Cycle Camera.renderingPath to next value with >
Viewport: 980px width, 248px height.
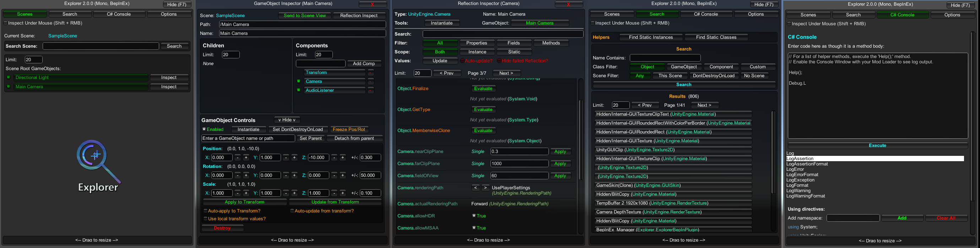[486, 188]
